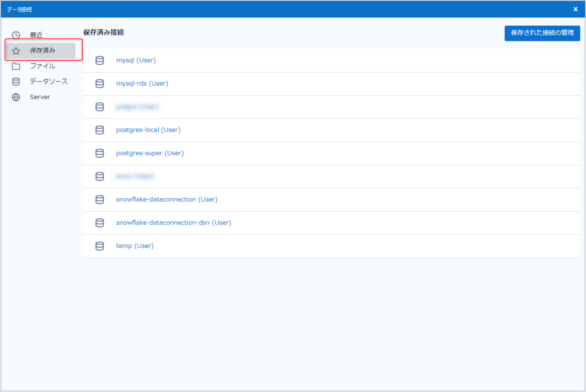Click the database icon next to データソース
586x392 pixels.
[x=16, y=81]
